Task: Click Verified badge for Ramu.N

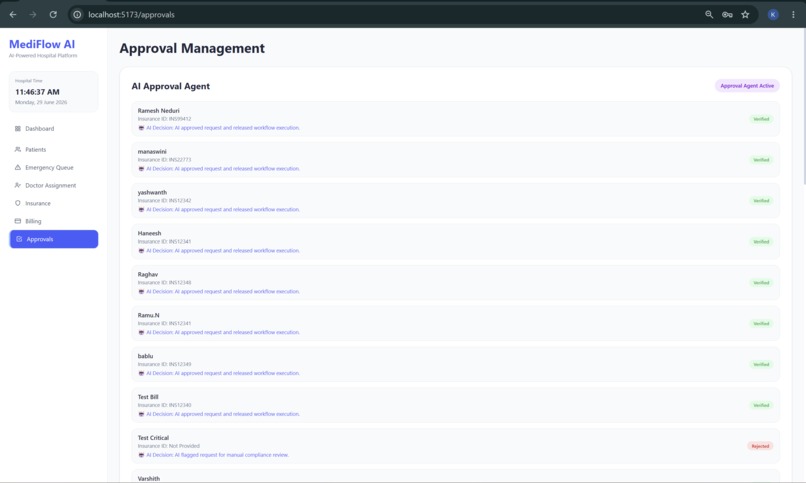Action: tap(761, 323)
